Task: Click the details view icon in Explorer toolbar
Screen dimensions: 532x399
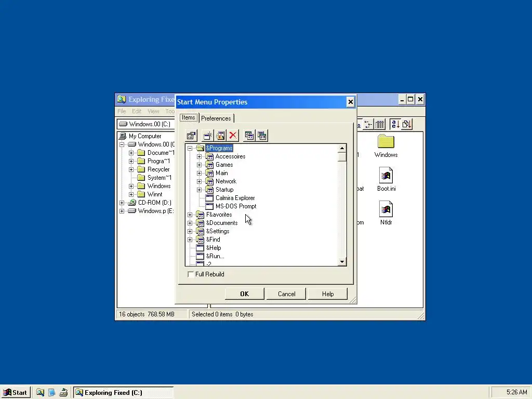Action: tap(380, 124)
